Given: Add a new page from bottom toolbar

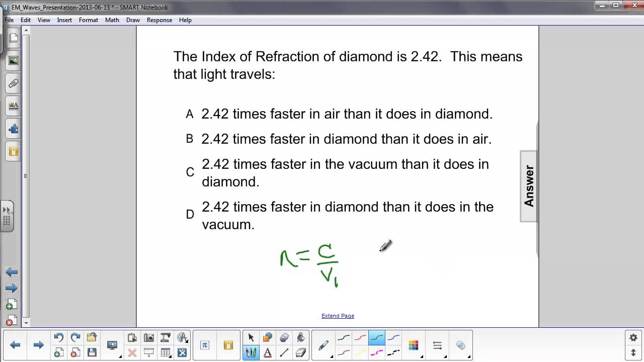Looking at the screenshot, I should (59, 352).
